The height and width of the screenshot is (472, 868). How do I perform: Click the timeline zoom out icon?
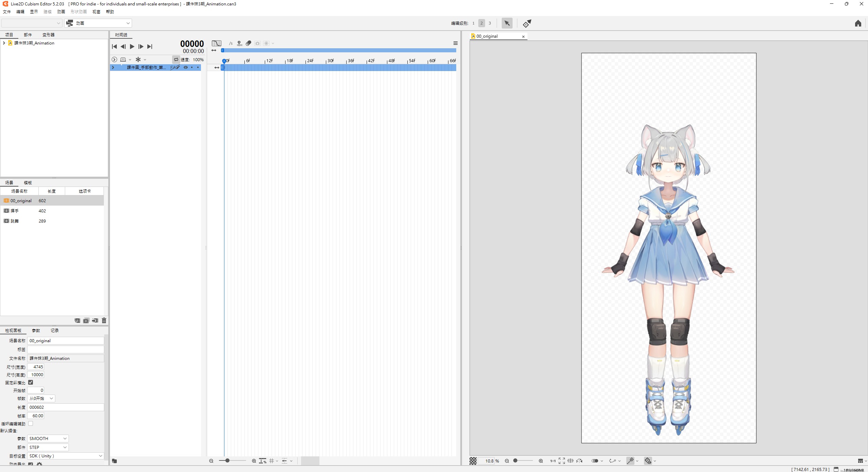211,461
